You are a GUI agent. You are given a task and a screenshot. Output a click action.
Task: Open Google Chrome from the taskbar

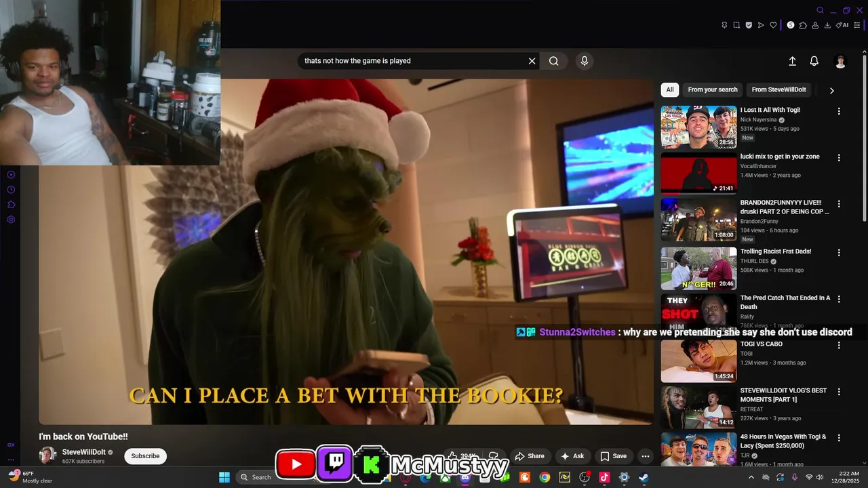(x=545, y=477)
